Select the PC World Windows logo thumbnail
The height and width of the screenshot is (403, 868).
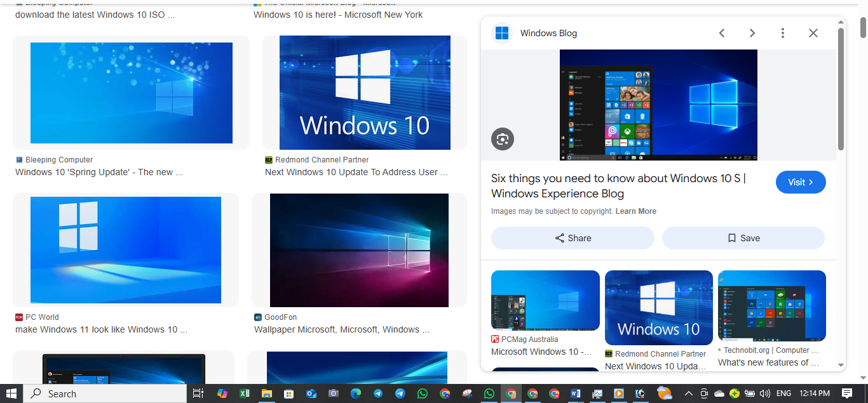tap(126, 250)
